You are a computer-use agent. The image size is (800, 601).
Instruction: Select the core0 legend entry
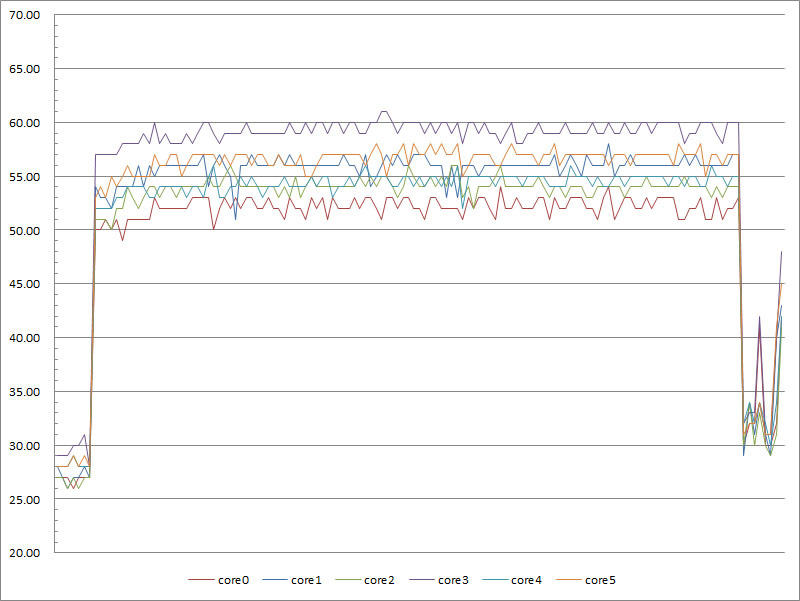219,580
